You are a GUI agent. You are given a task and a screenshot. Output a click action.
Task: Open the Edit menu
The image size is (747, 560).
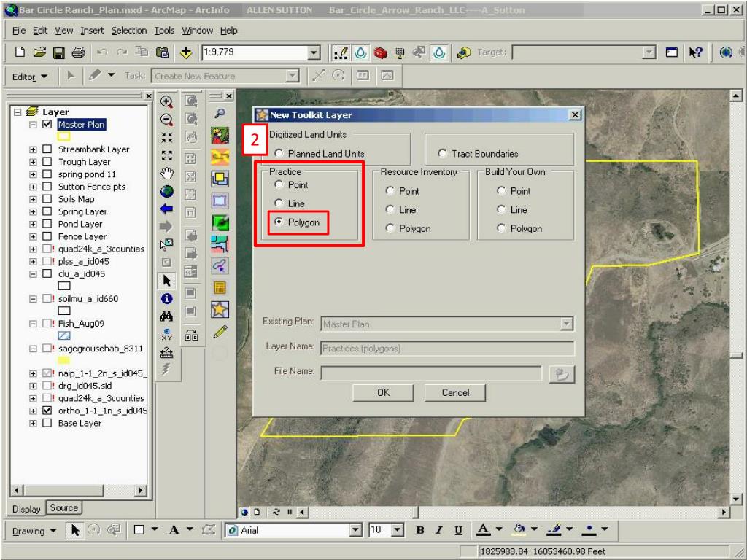(x=40, y=31)
